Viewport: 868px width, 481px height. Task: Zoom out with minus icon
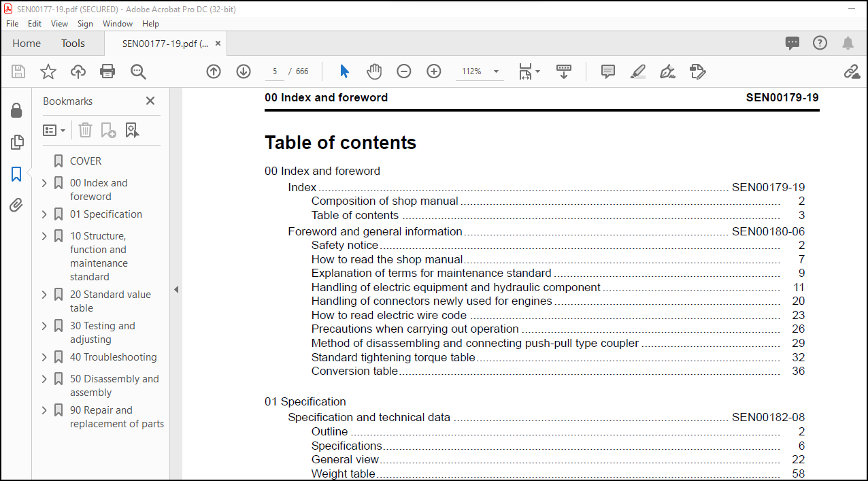coord(404,71)
